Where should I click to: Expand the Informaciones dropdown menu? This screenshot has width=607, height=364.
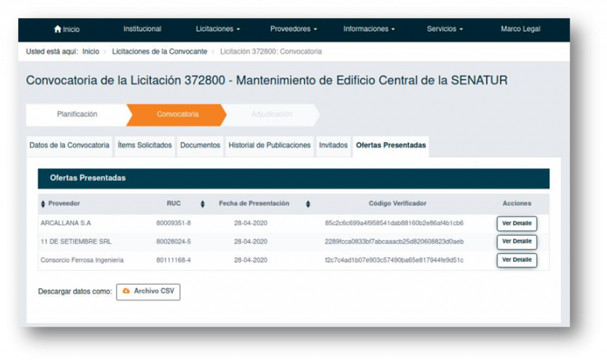[x=369, y=29]
